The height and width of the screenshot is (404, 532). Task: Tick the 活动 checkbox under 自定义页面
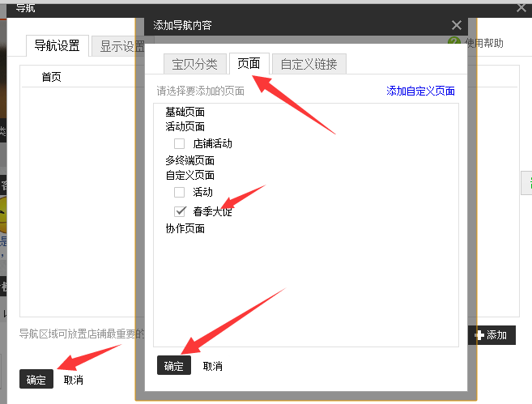180,192
